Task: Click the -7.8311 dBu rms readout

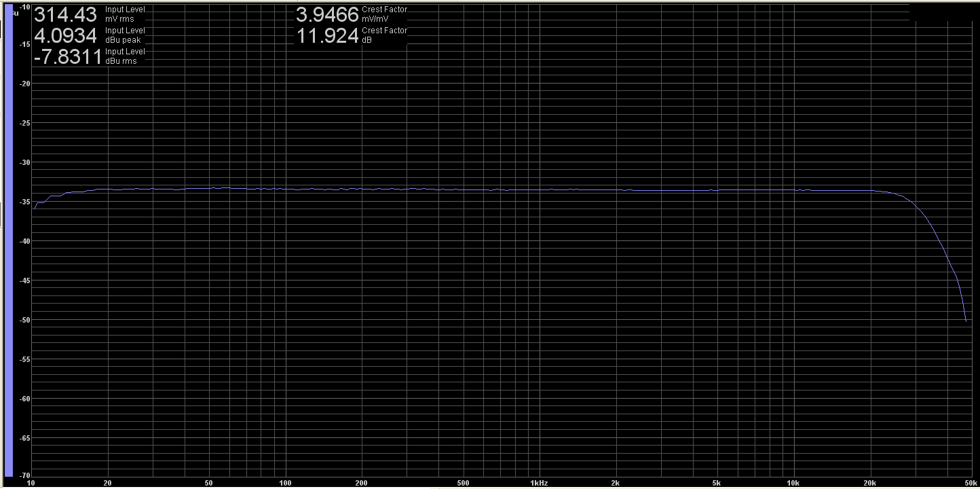Action: [67, 57]
